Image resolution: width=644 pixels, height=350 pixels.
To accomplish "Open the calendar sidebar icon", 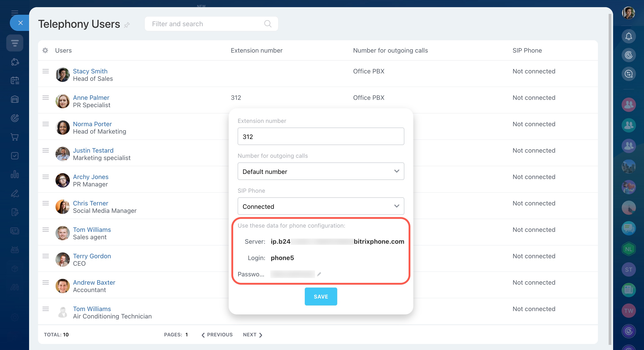I will coord(15,81).
